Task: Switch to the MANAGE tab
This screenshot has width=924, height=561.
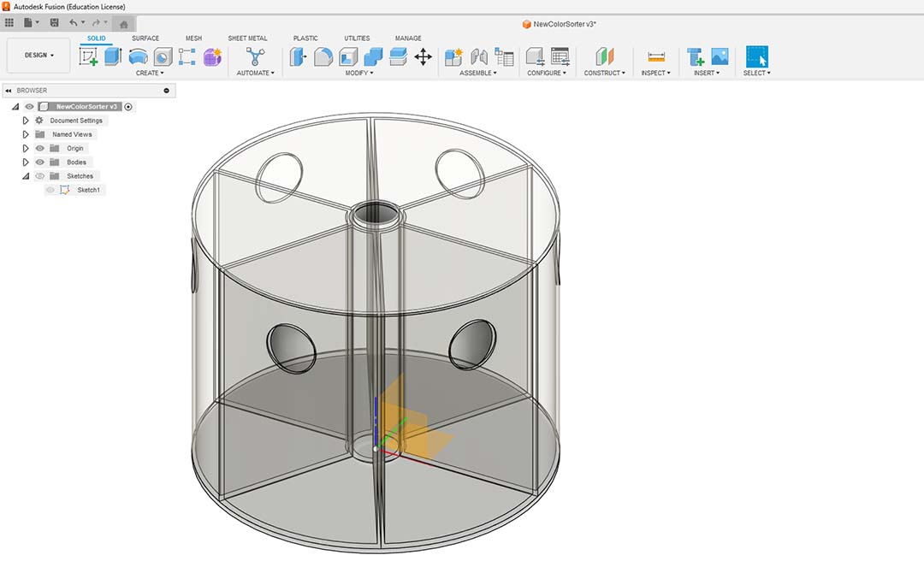Action: (x=408, y=38)
